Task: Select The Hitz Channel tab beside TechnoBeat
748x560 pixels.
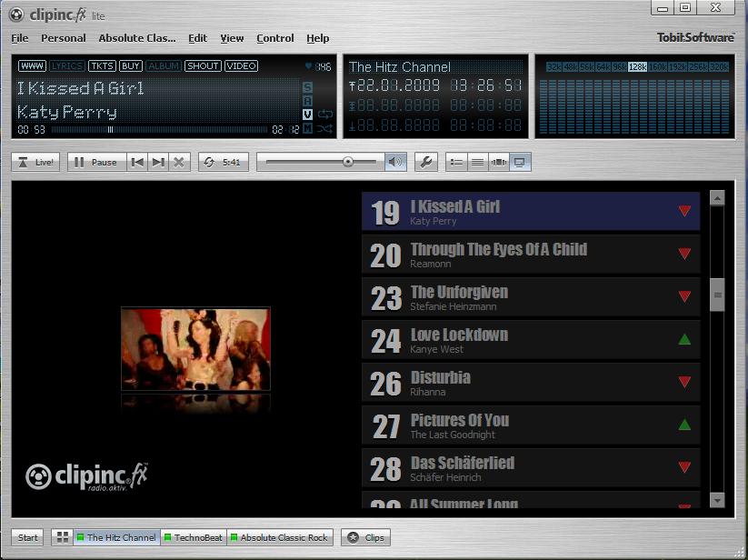Action: [x=117, y=537]
